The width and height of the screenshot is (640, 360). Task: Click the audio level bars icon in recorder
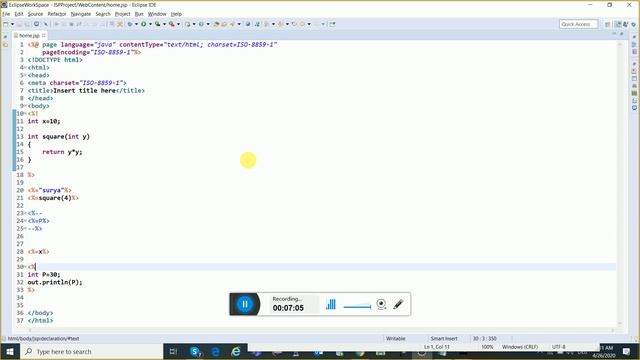[331, 304]
